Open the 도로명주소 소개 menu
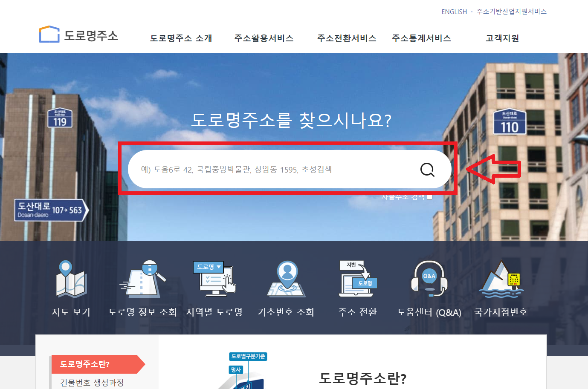This screenshot has height=389, width=588. tap(180, 38)
